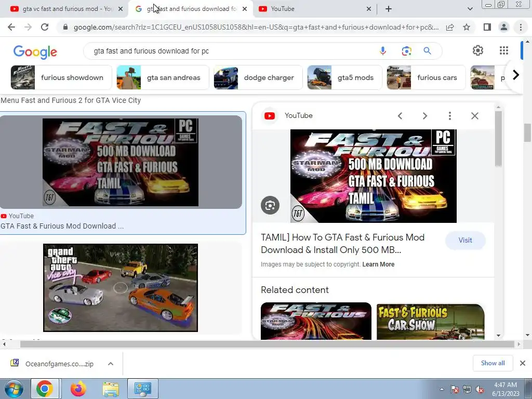Click the main page vertical scrollbar thumb
The width and height of the screenshot is (532, 399).
click(x=527, y=133)
